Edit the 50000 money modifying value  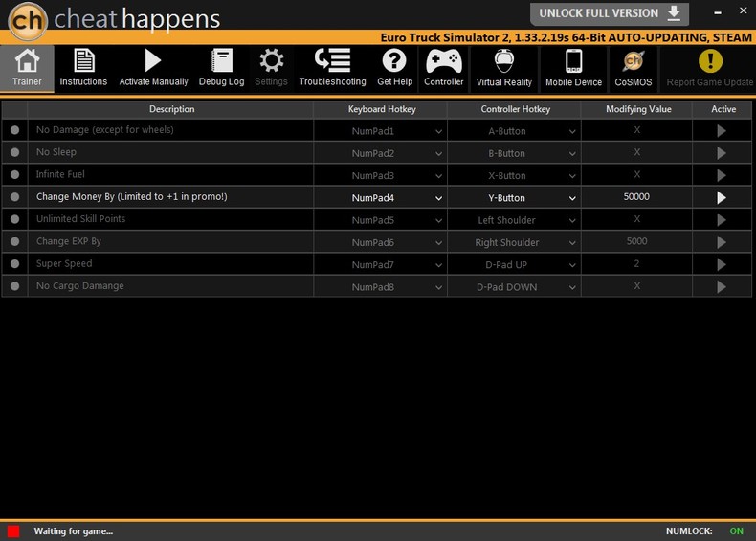click(x=637, y=197)
